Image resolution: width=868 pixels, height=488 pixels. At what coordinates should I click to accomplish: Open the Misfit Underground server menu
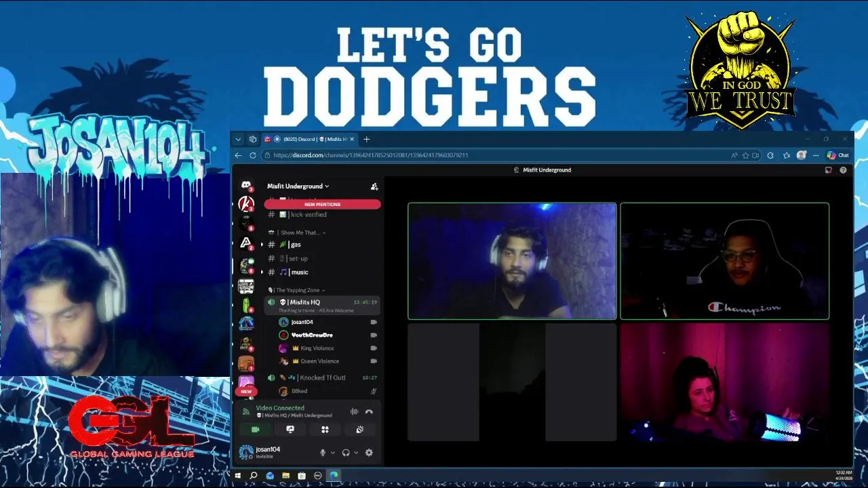298,186
